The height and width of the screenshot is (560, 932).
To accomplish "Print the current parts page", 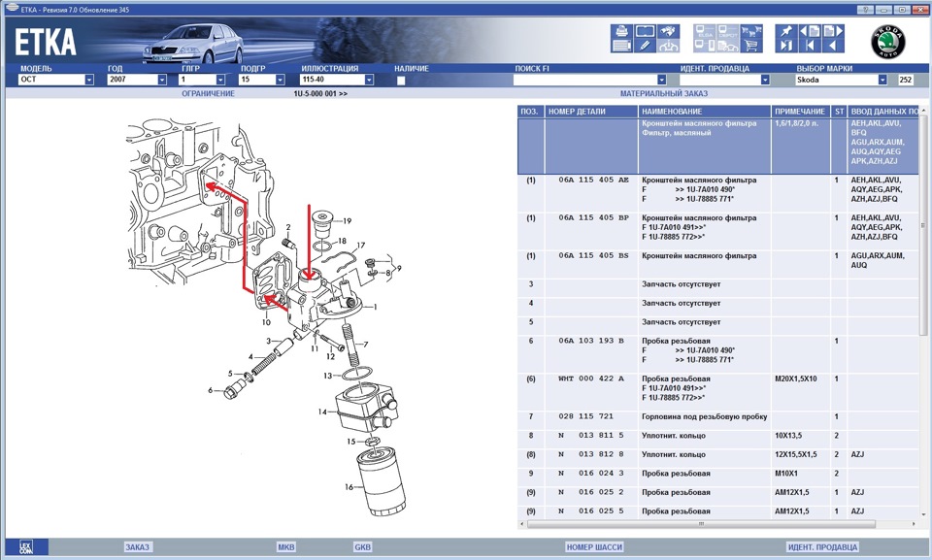I will (621, 31).
